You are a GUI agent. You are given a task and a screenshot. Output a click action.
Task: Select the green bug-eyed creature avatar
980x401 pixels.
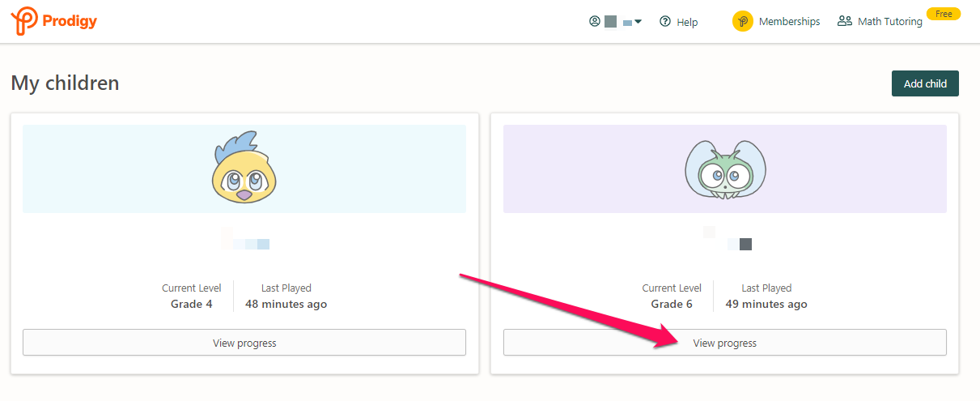click(725, 169)
